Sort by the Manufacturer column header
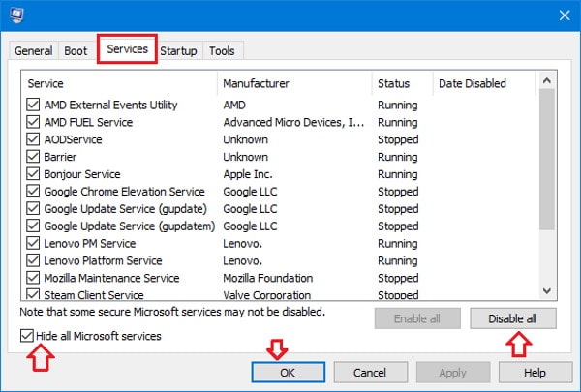The image size is (581, 392). (x=294, y=83)
